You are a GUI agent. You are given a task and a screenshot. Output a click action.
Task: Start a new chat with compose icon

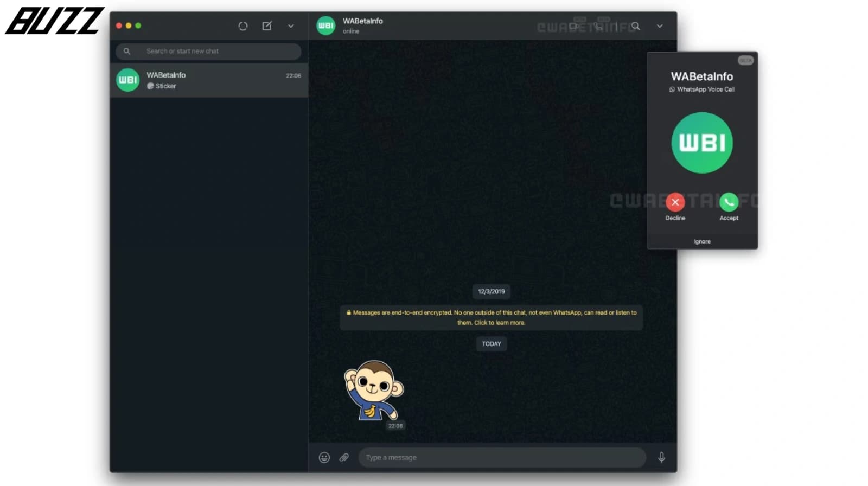pyautogui.click(x=267, y=26)
